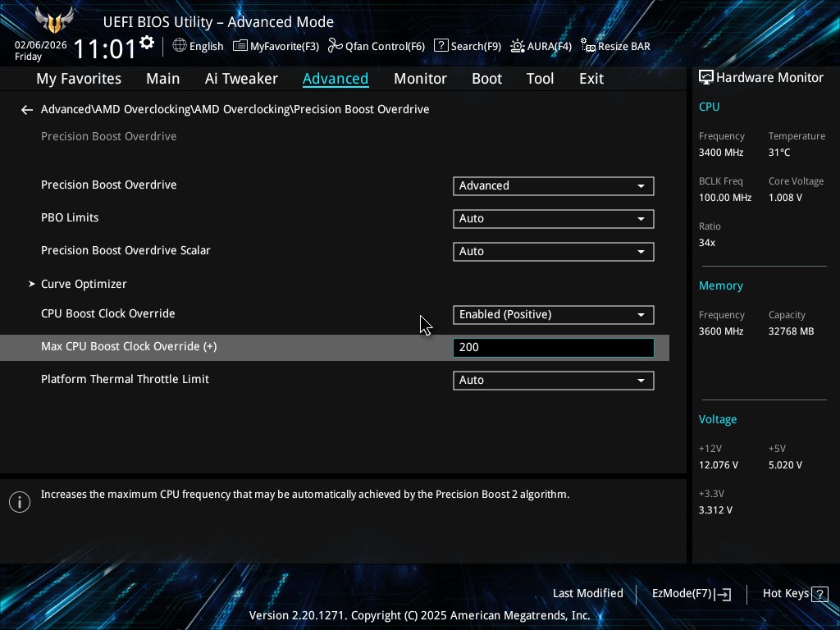Click the breadcrumb path text
The image size is (840, 630).
(235, 109)
